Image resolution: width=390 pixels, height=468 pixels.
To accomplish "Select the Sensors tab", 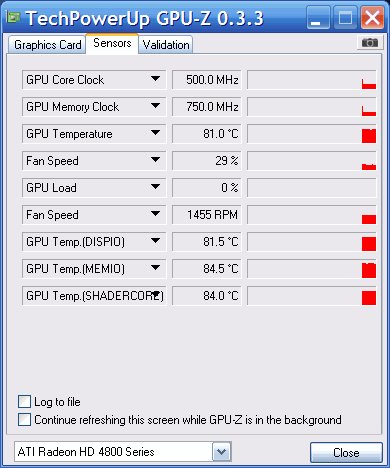I will click(x=112, y=43).
